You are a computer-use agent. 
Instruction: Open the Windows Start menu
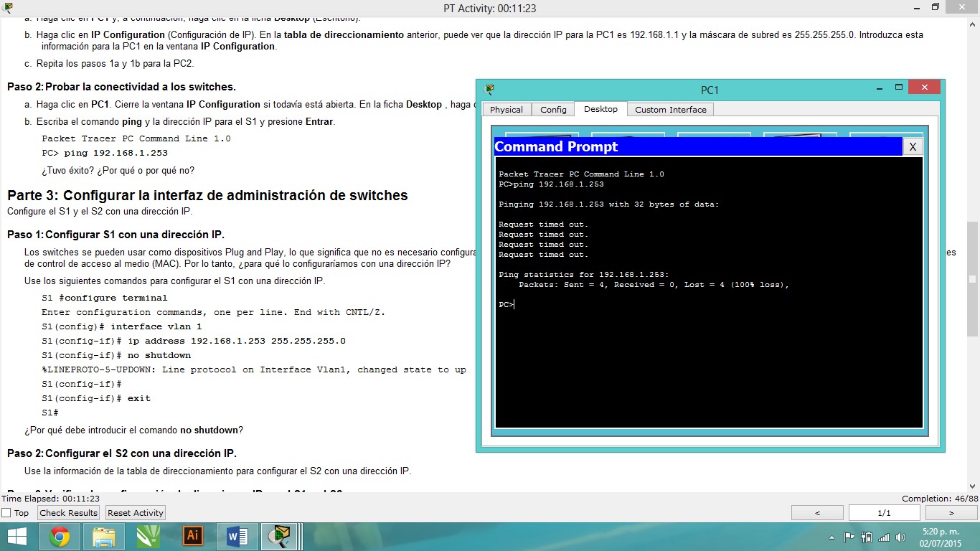[16, 536]
